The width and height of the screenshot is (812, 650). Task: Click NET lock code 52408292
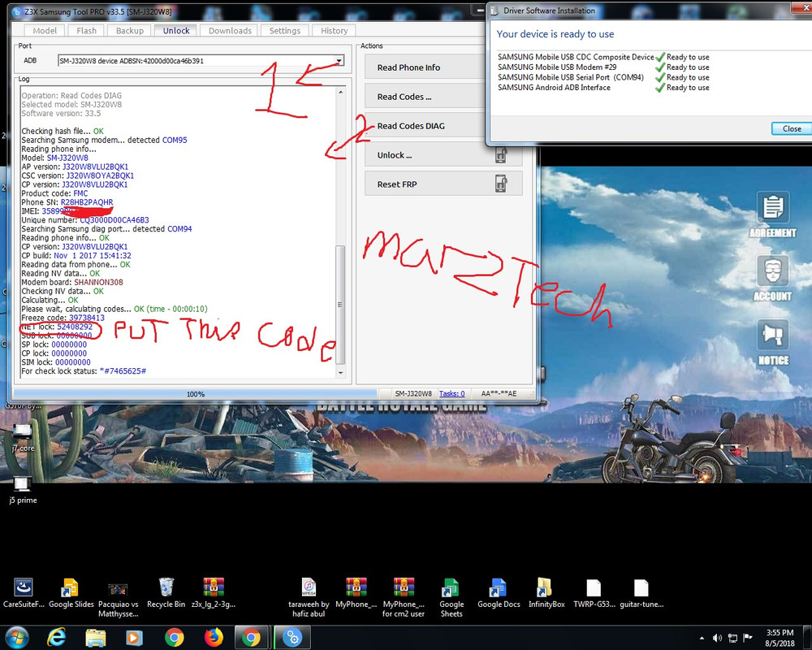[x=75, y=327]
